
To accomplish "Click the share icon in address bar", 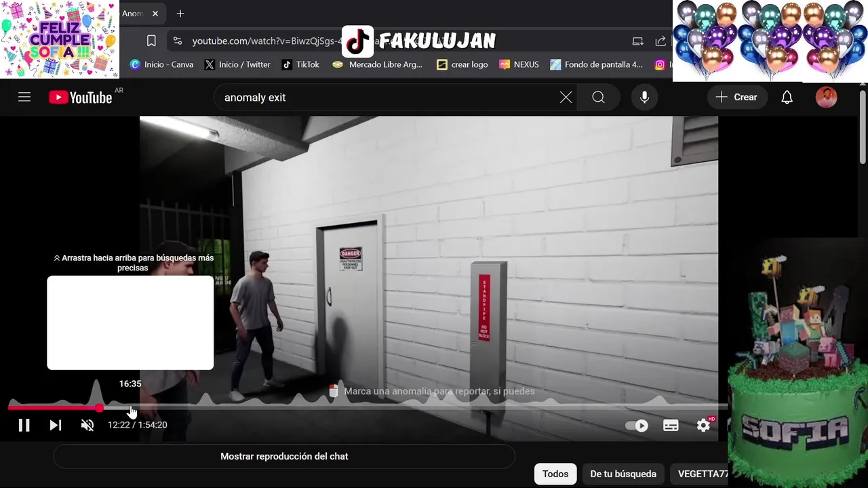I will [x=660, y=41].
